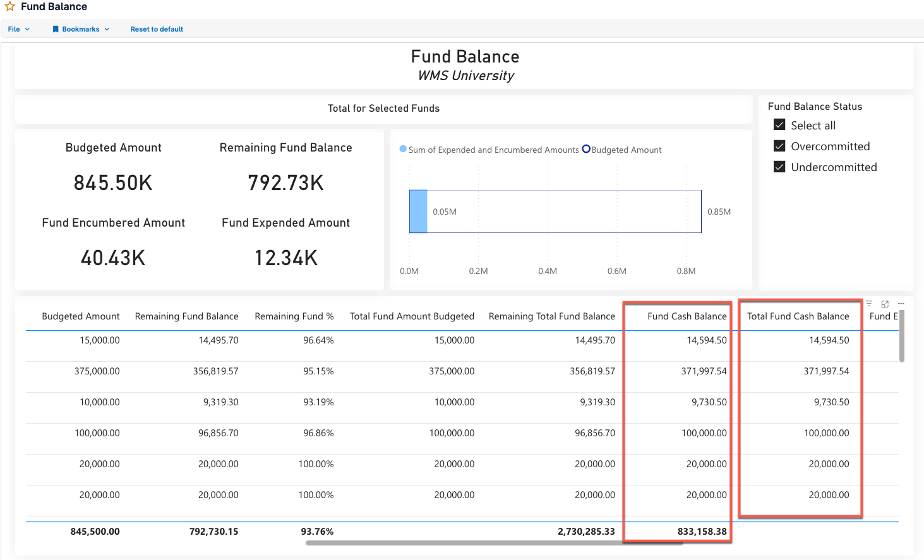Open the table in focus mode
This screenshot has height=560, width=924.
coord(884,303)
